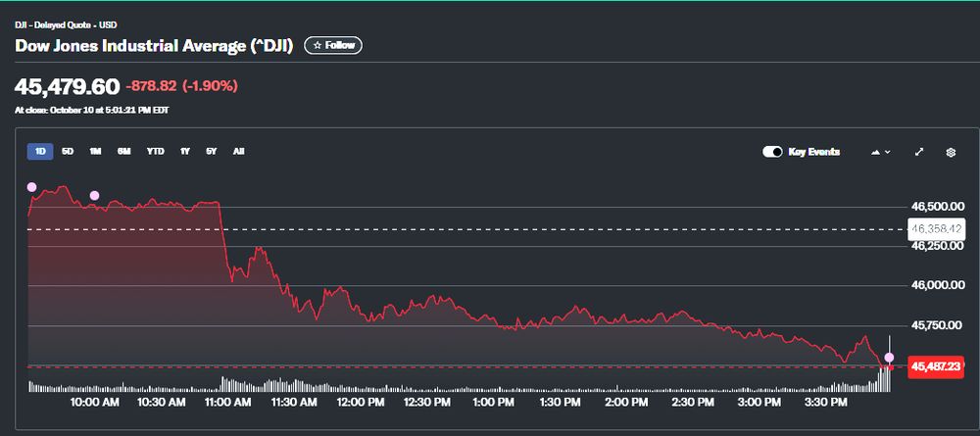980x436 pixels.
Task: Click the first pink key event marker
Action: (31, 187)
